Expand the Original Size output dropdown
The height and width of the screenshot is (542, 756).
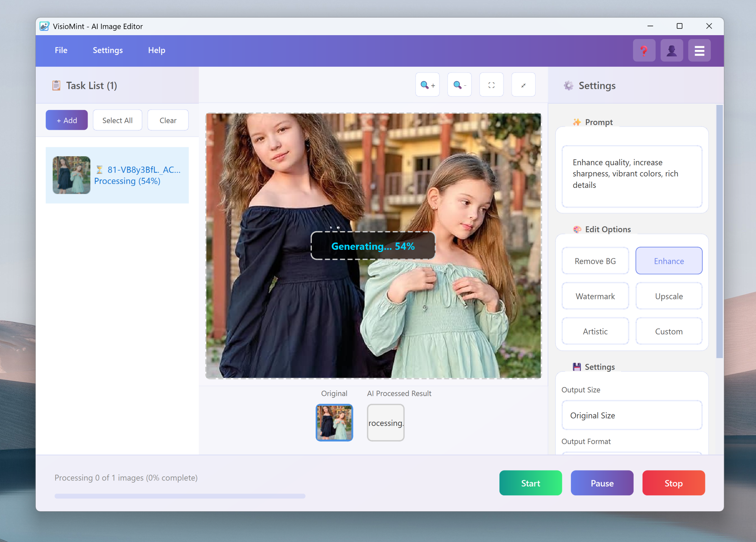click(631, 415)
